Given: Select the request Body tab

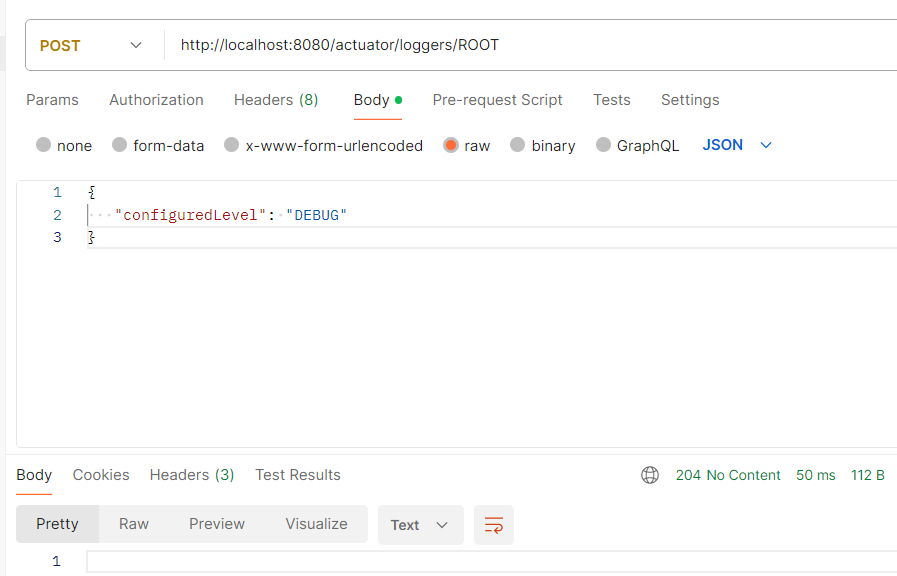Looking at the screenshot, I should (x=378, y=100).
